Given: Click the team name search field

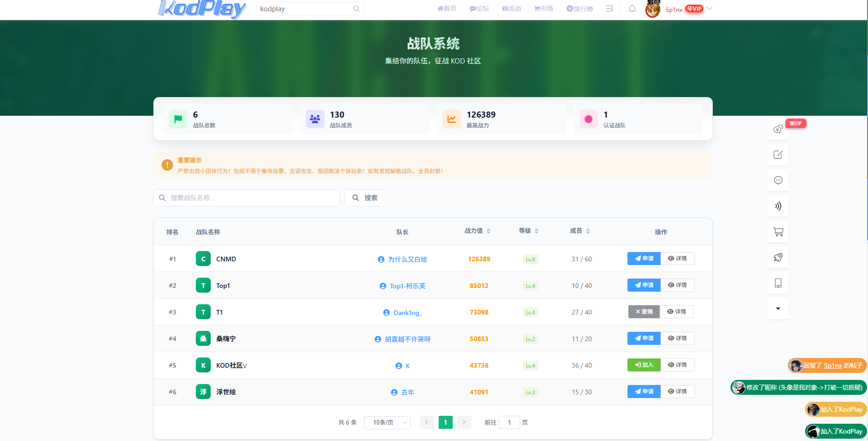Looking at the screenshot, I should pyautogui.click(x=247, y=198).
